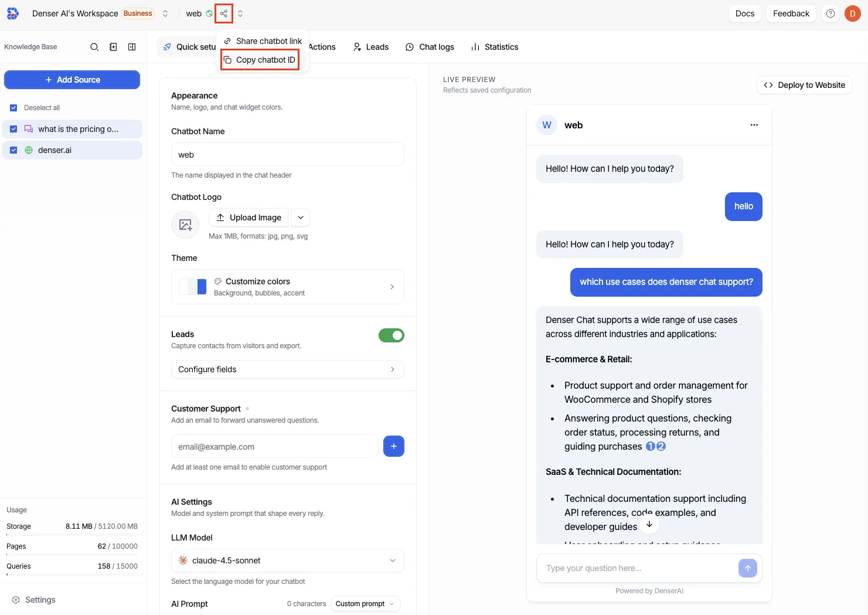
Task: Click citation number 1 in chat answer
Action: (651, 446)
